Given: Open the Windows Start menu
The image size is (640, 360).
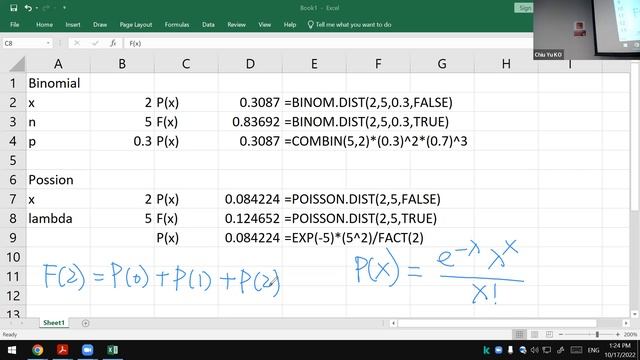Looking at the screenshot, I should 12,350.
